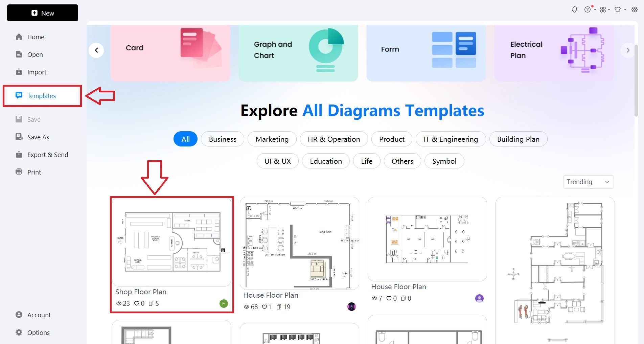
Task: Select the Others filter
Action: 402,161
